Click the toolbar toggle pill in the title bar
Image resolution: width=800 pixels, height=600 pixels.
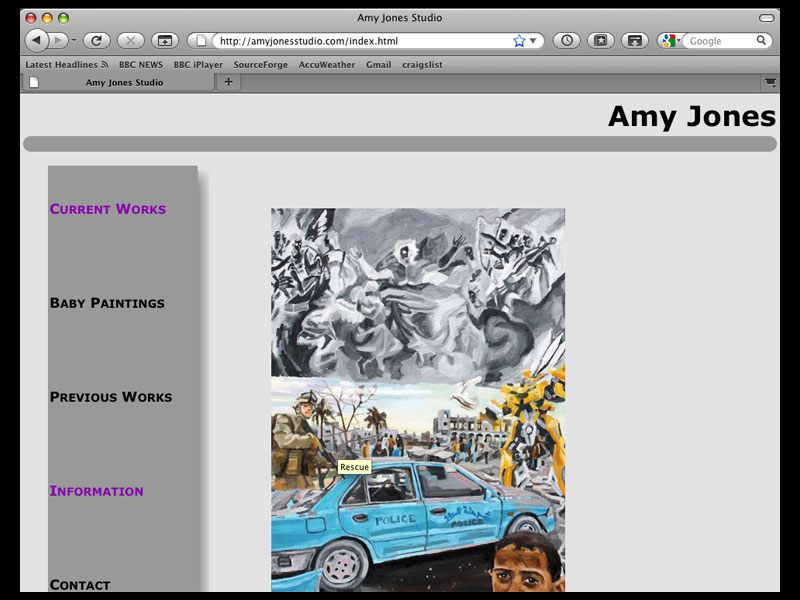tap(766, 18)
